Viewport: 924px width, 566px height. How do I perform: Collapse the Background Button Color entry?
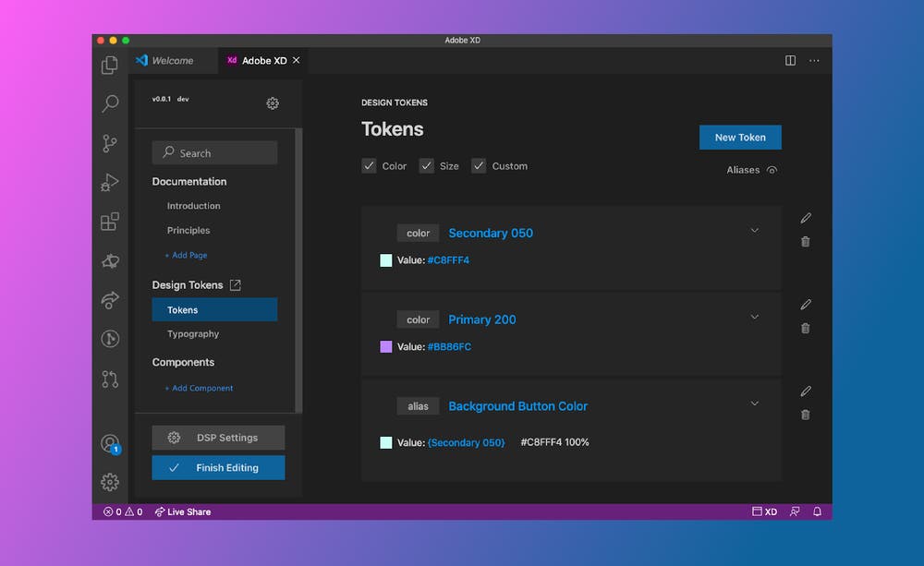pyautogui.click(x=754, y=403)
